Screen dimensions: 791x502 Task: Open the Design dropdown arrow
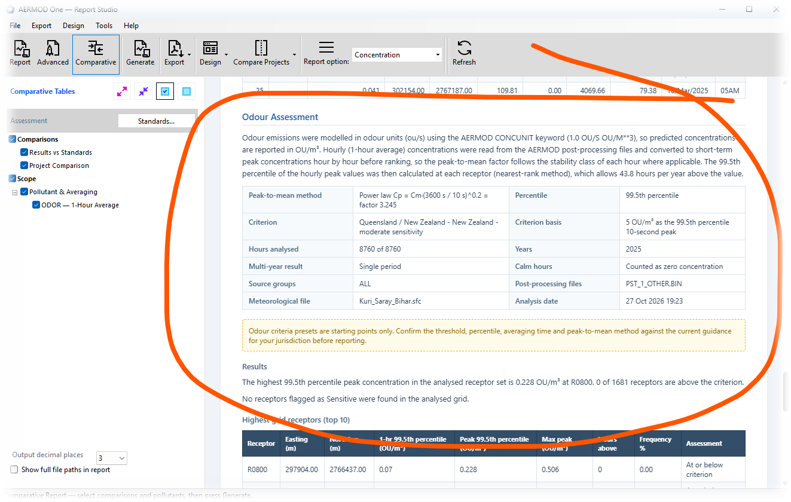point(226,54)
